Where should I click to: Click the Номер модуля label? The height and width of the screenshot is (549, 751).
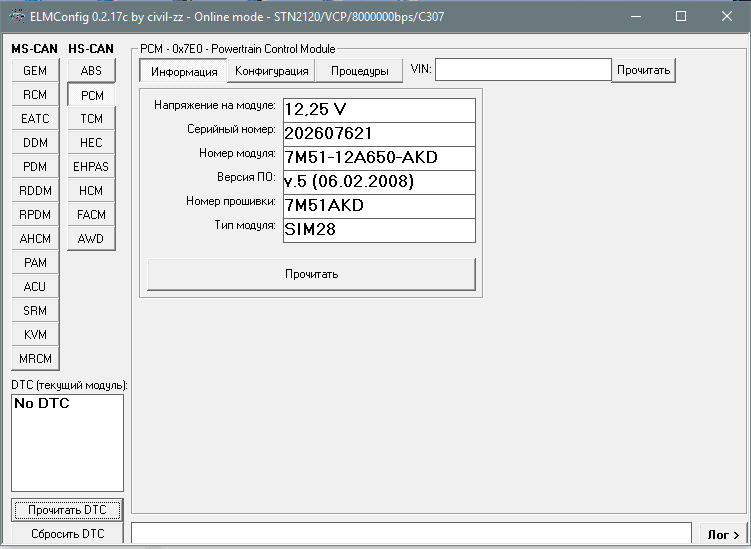click(x=238, y=153)
